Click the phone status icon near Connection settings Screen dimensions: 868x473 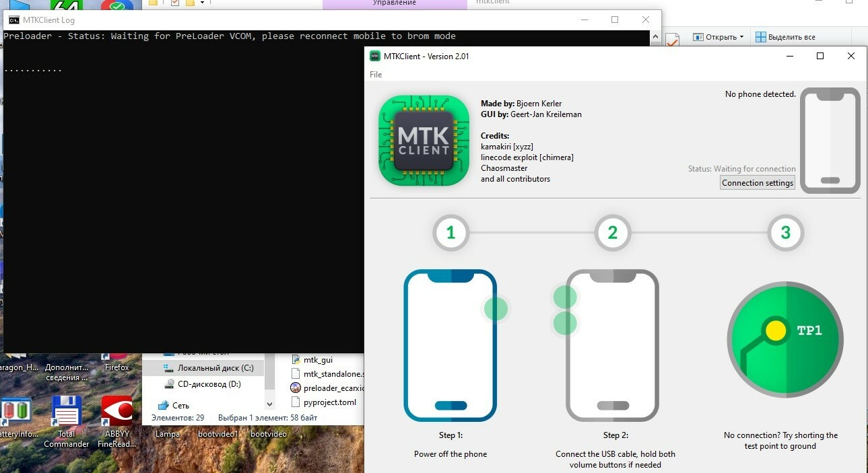830,141
